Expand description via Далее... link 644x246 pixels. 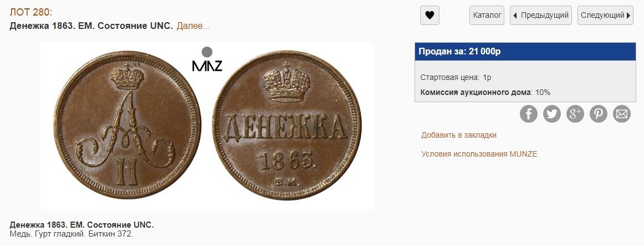tap(193, 26)
